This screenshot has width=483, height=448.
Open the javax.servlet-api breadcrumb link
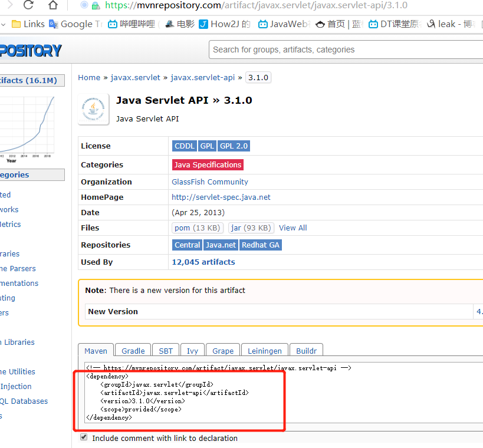click(203, 78)
